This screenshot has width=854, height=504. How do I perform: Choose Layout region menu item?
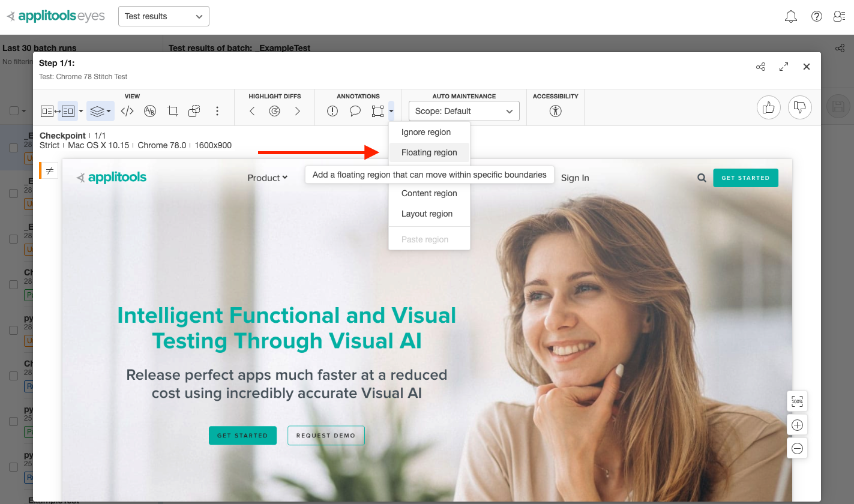[x=429, y=214]
